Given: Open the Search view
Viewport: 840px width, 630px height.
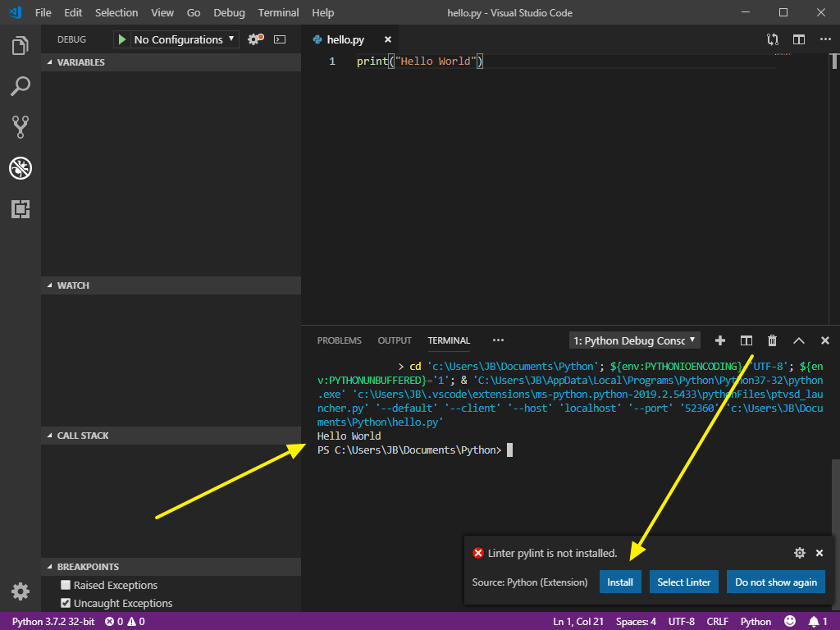Looking at the screenshot, I should tap(21, 86).
